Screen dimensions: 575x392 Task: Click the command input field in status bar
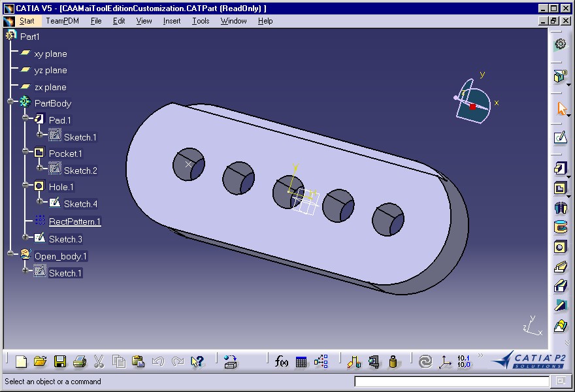click(452, 382)
